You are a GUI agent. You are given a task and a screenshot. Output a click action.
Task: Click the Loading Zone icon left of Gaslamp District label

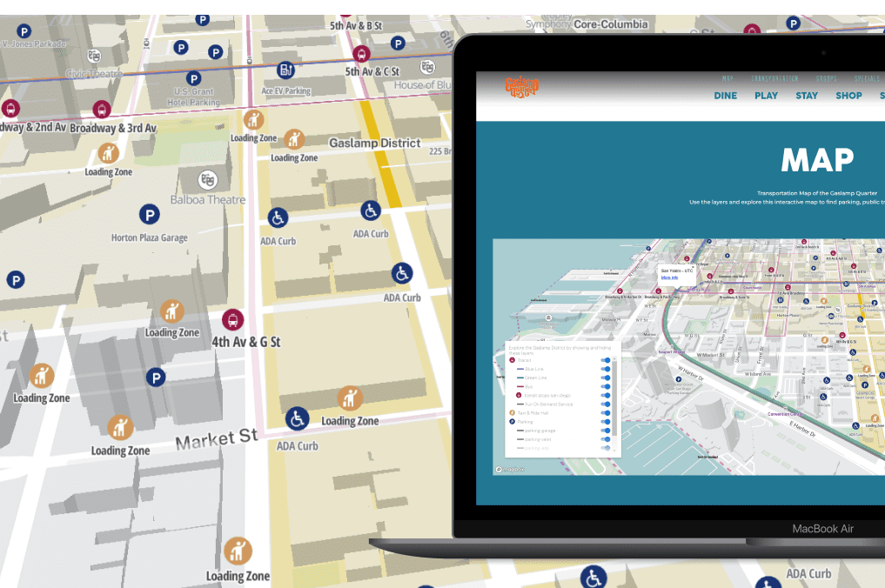click(x=294, y=139)
